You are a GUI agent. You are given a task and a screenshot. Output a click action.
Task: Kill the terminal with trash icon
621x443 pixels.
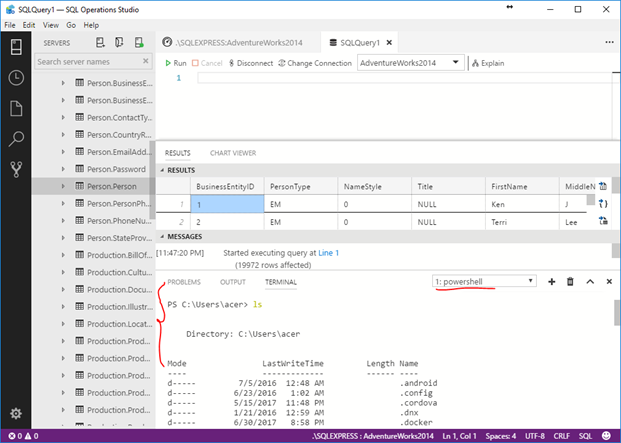(570, 281)
